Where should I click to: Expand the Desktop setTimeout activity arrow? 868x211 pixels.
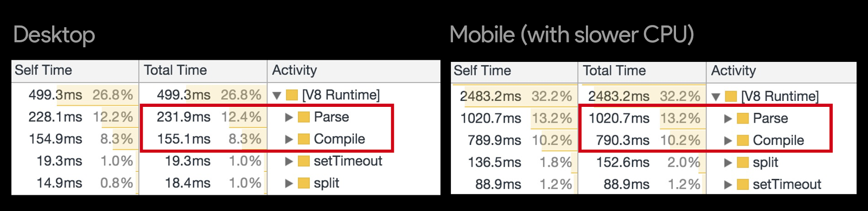click(x=289, y=161)
